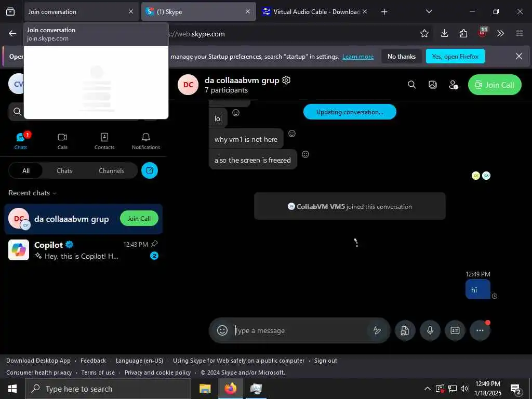
Task: Open a new browser tab
Action: (384, 12)
